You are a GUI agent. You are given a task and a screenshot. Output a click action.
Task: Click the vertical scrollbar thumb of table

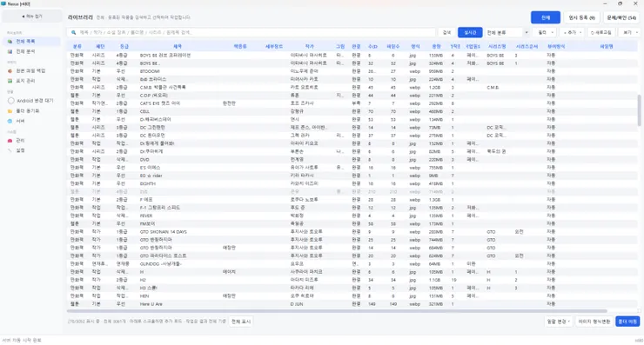[639, 110]
